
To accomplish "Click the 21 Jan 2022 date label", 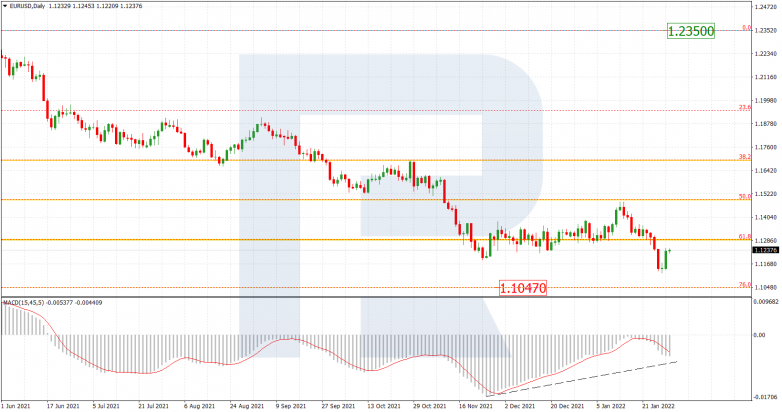I will (x=659, y=407).
